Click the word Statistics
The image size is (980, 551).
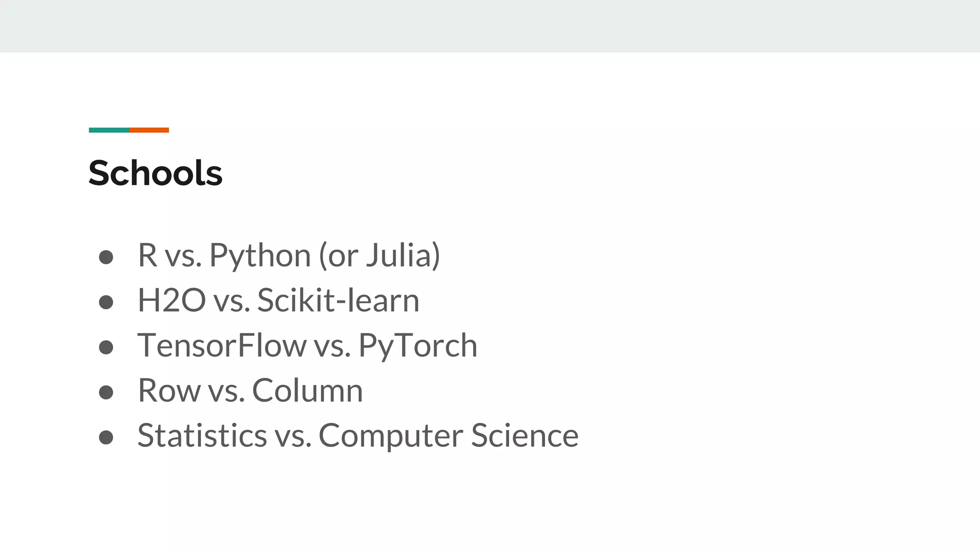coord(202,435)
